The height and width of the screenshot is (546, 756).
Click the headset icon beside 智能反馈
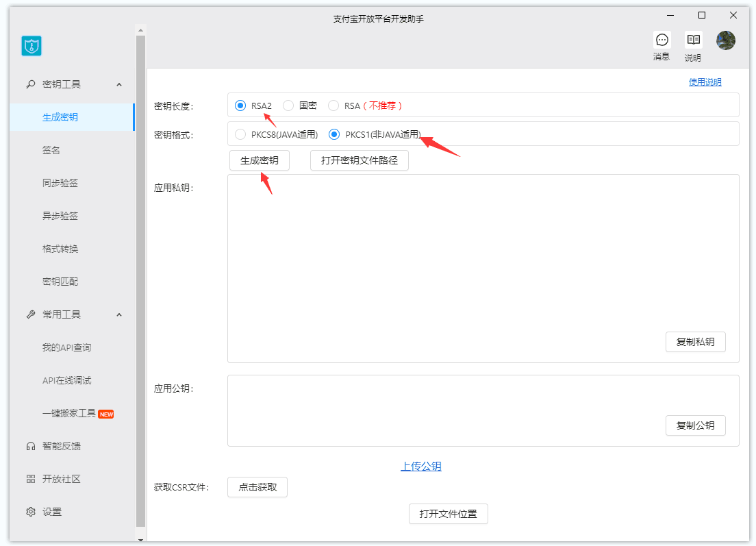pos(31,446)
